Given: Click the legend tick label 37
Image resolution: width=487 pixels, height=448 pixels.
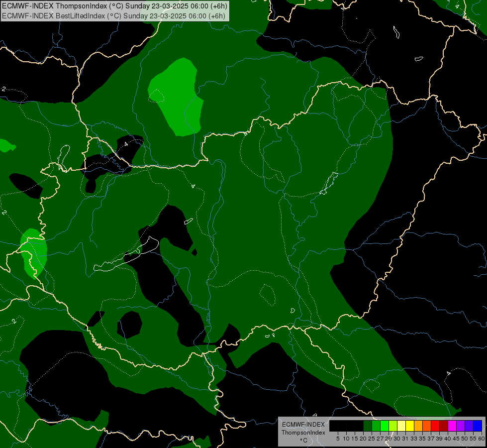Looking at the screenshot, I should point(430,439).
